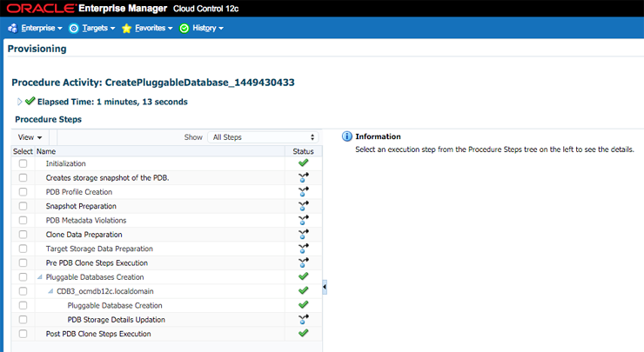Select the Clone Data Preparation step

[x=84, y=235]
